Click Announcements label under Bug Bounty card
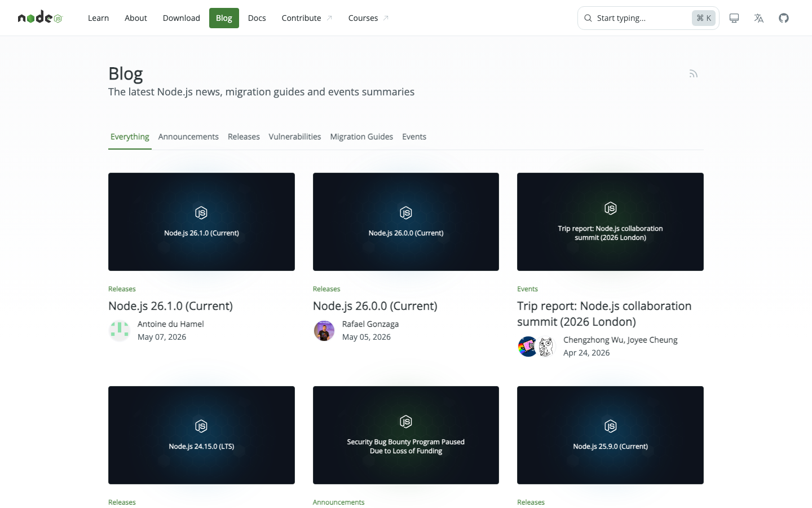Screen dimensions: 812x508 338,502
